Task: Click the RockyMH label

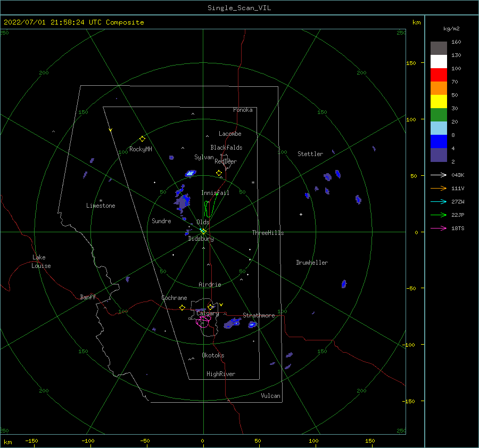Action: (141, 149)
